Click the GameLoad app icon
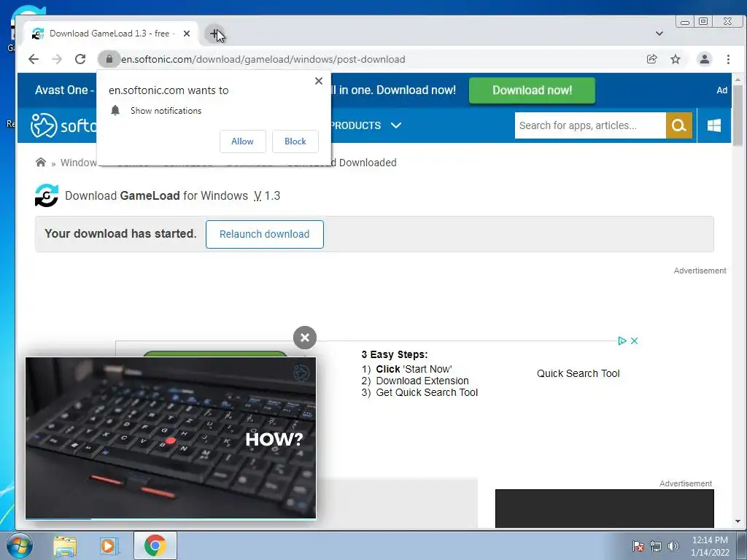The width and height of the screenshot is (747, 560). click(47, 195)
